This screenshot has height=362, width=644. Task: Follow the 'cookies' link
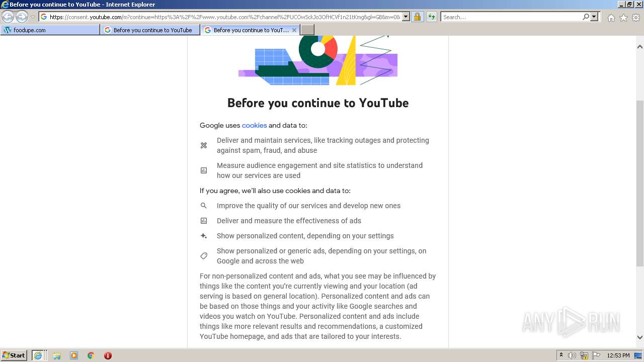254,125
